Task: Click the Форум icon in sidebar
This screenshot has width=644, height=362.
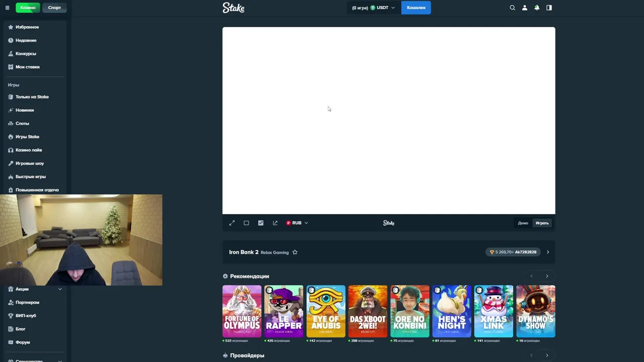Action: [x=11, y=342]
